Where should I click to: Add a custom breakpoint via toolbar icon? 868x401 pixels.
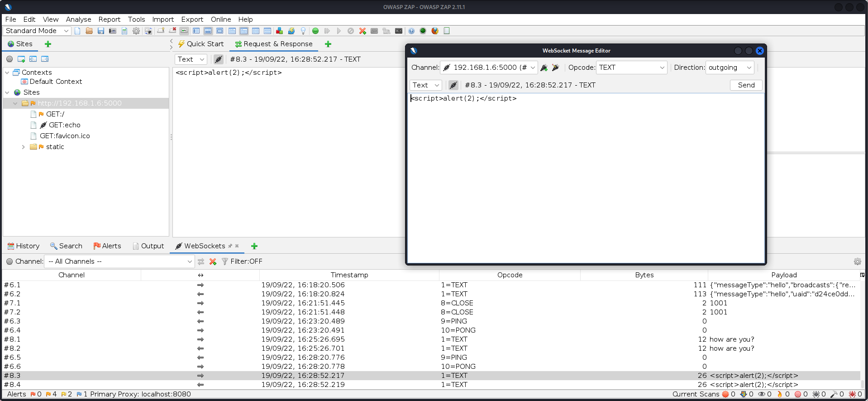click(362, 31)
